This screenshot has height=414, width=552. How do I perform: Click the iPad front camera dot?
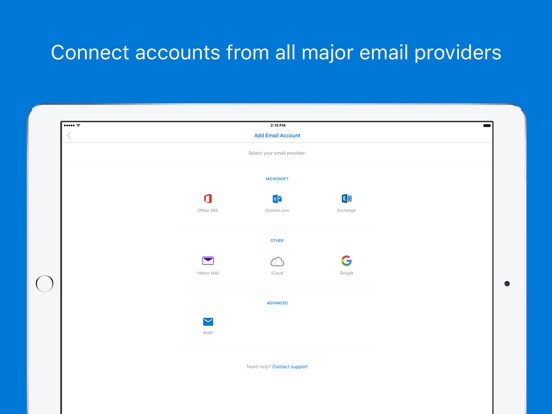pyautogui.click(x=507, y=283)
